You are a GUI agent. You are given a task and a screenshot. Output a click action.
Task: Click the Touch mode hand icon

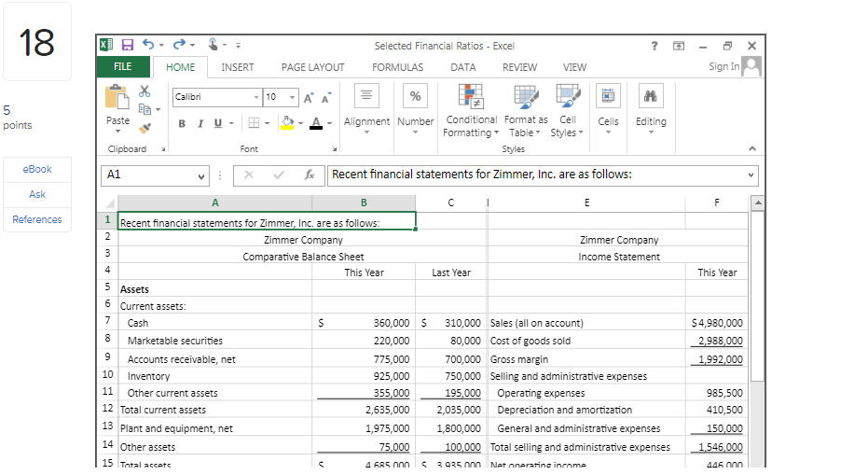coord(214,44)
